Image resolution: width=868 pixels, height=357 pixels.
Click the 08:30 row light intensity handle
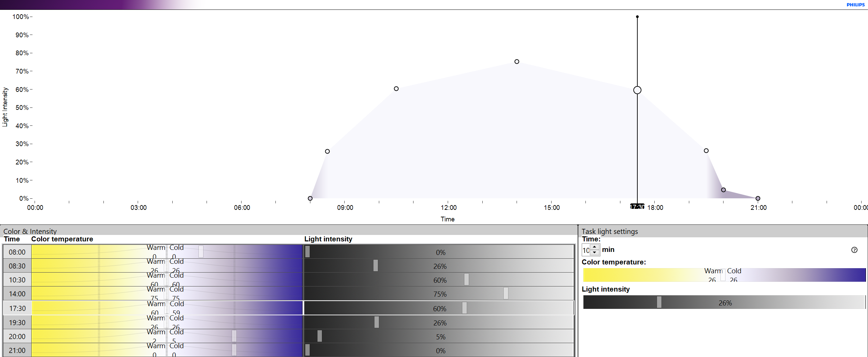(x=375, y=265)
